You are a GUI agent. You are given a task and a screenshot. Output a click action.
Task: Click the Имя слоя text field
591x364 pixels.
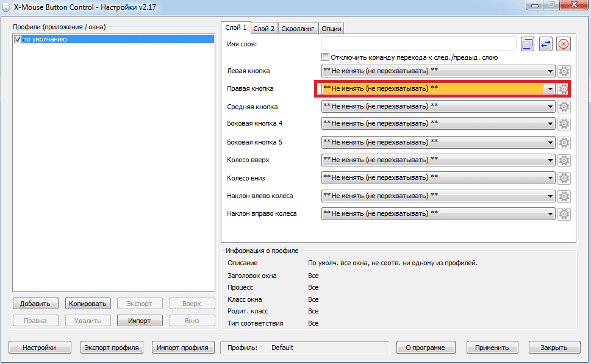[x=419, y=43]
